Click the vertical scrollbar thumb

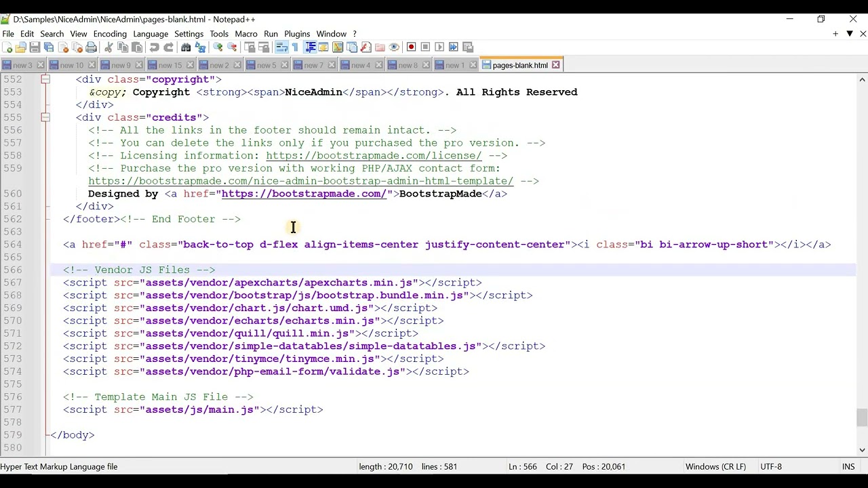pos(862,418)
